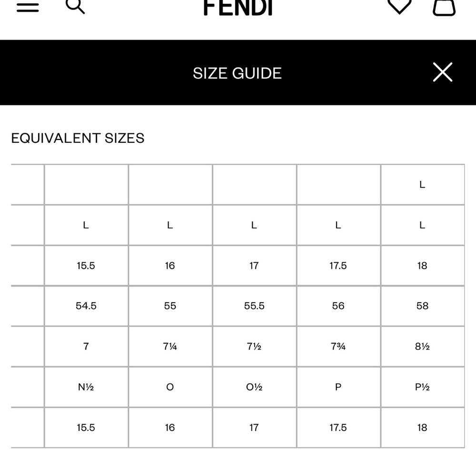Select size L in the first column

coord(86,225)
